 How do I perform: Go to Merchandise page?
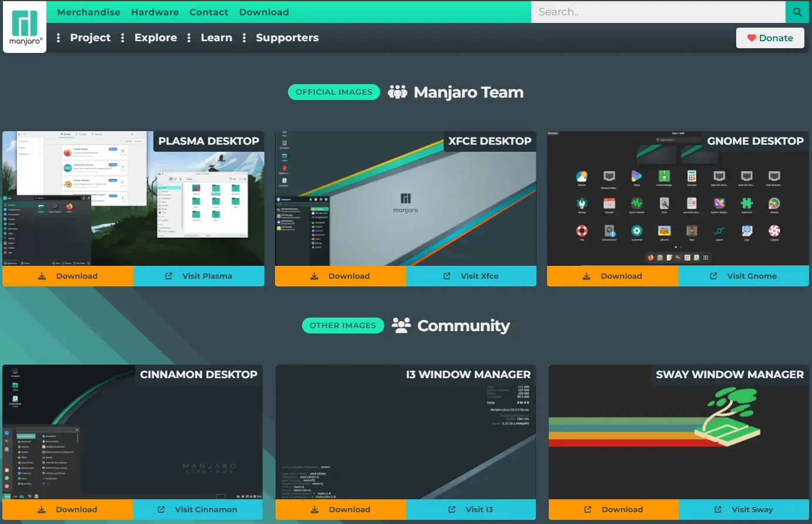pos(89,12)
